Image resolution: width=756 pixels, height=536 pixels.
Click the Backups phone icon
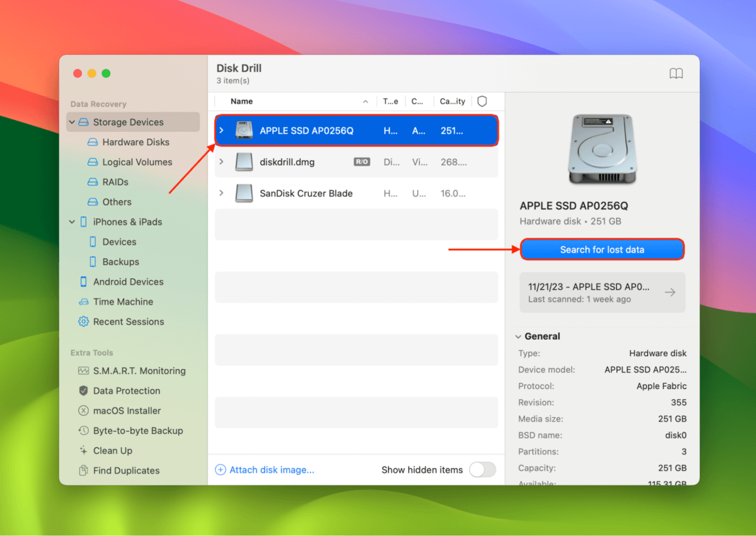point(93,262)
